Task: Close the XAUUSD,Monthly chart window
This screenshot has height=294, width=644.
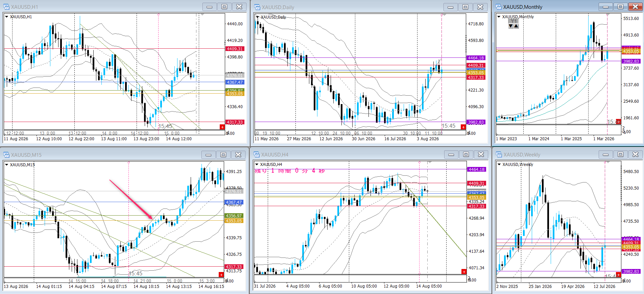Action: [x=636, y=7]
